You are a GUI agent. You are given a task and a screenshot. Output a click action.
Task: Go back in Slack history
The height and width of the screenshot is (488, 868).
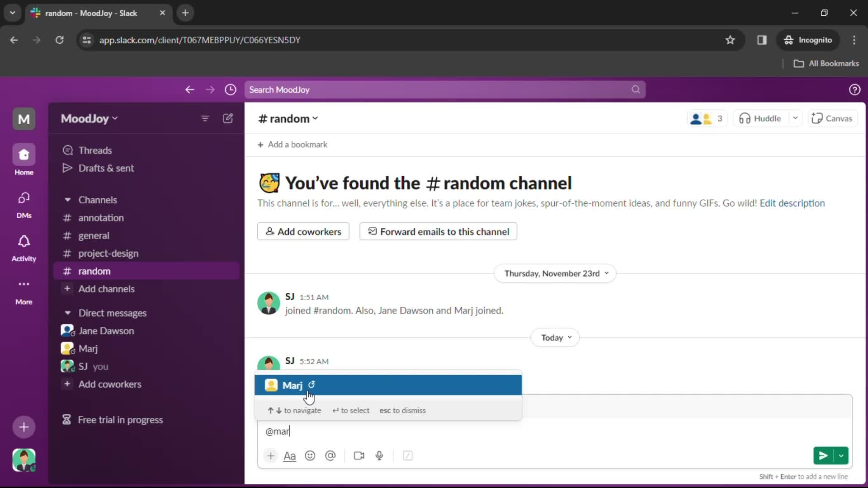[189, 90]
